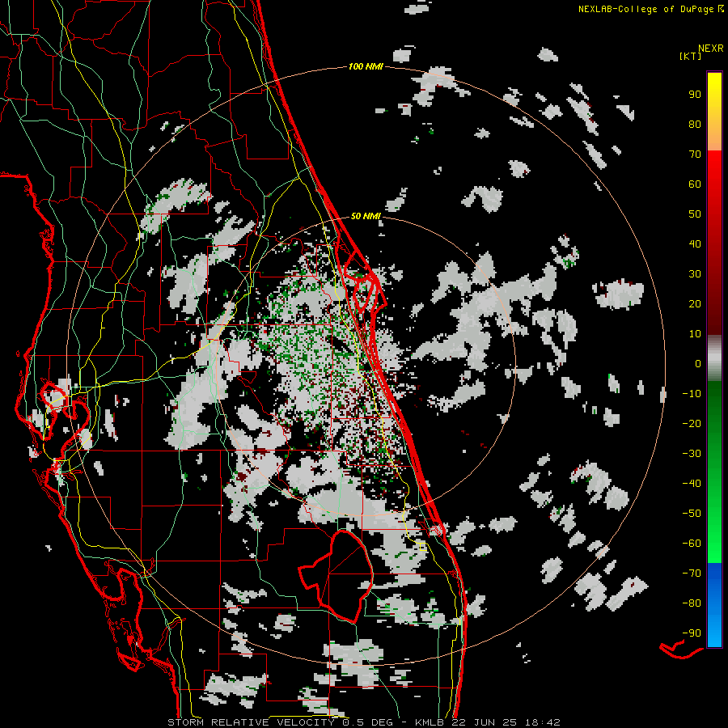This screenshot has width=728, height=728.
Task: Click the gray zero-velocity segment of color bar
Action: pos(714,358)
